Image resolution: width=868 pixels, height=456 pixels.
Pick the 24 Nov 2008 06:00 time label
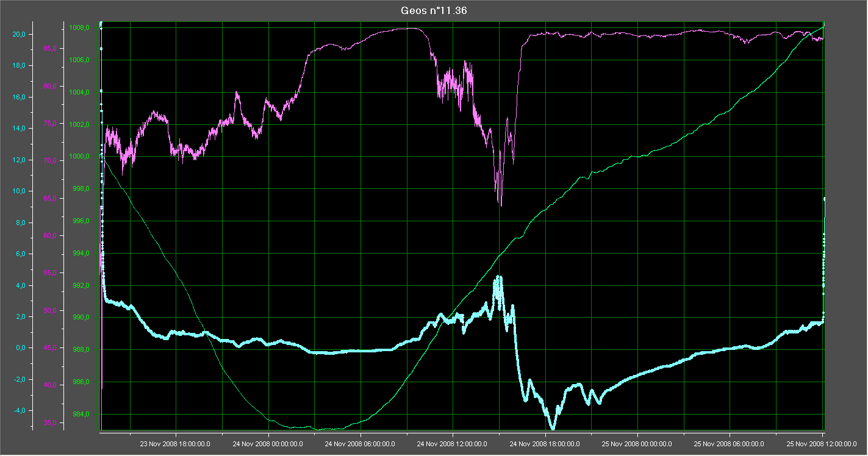pyautogui.click(x=360, y=444)
